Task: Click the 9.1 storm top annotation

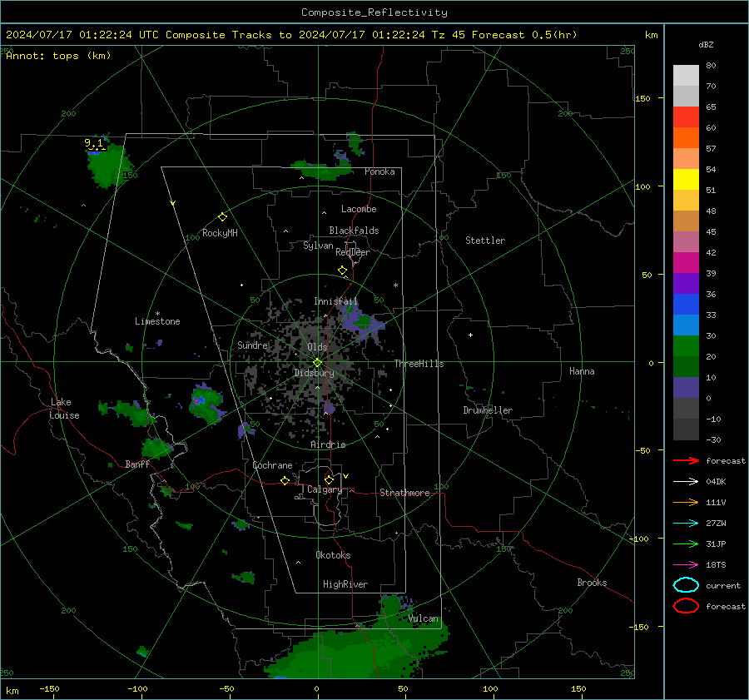Action: click(93, 143)
